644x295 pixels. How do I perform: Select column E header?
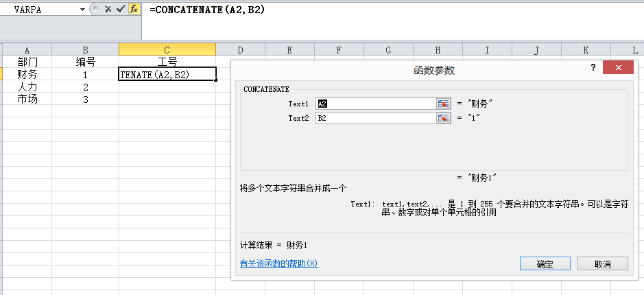pos(289,49)
